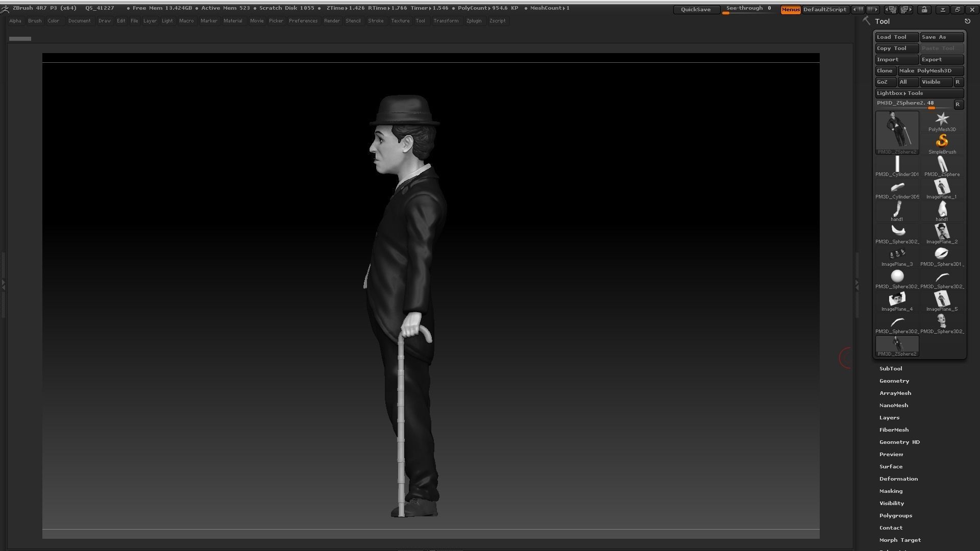Screen dimensions: 980x551
Task: Click the large current tool thumbnail
Action: pos(897,133)
